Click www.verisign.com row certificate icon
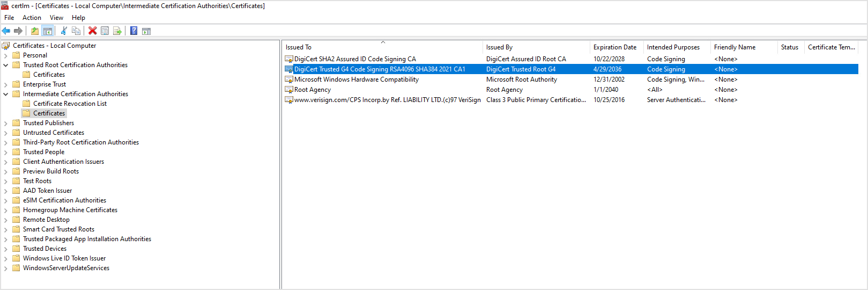Viewport: 868px width, 290px height. pyautogui.click(x=289, y=100)
